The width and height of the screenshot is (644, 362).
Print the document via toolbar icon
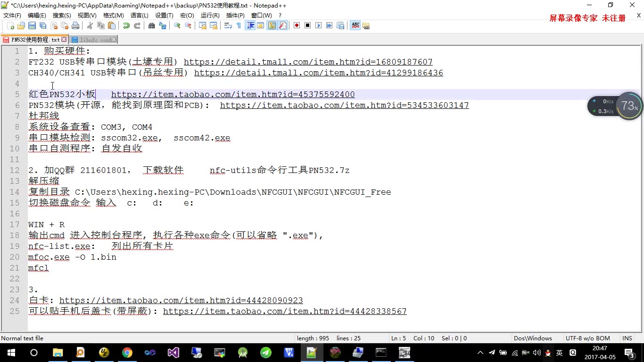coord(75,25)
